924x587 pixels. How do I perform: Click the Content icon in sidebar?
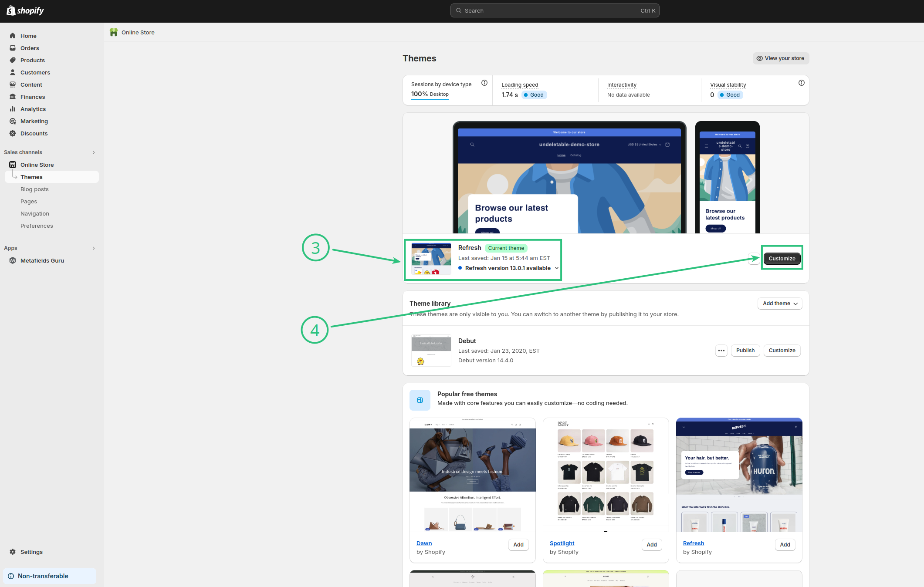point(13,84)
